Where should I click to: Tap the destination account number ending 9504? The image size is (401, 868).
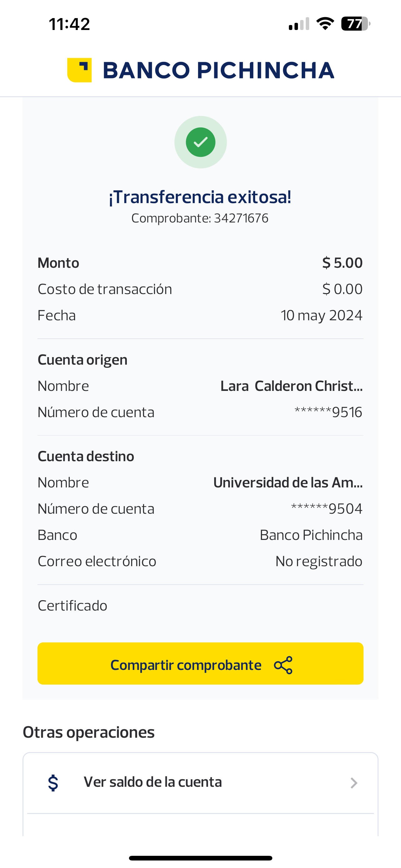(327, 509)
